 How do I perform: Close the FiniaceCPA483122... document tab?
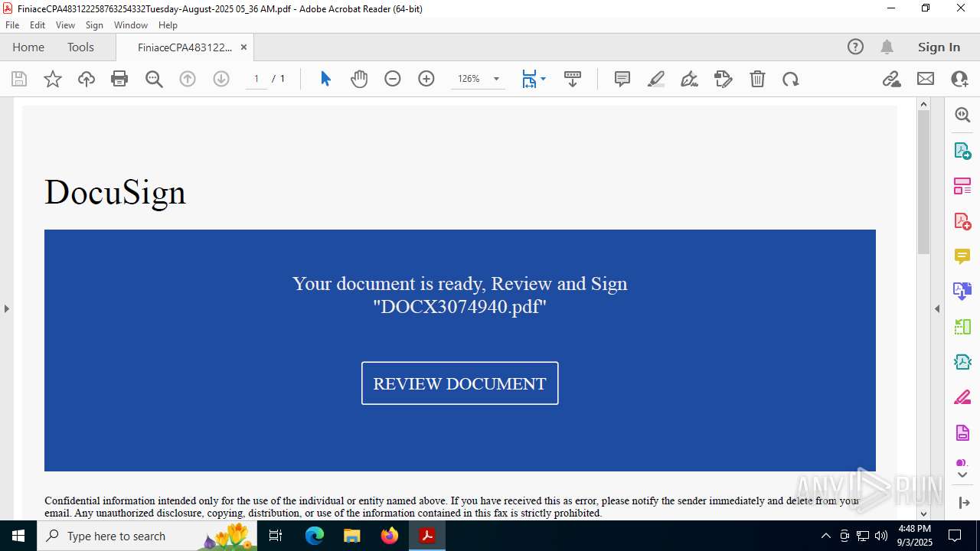243,47
